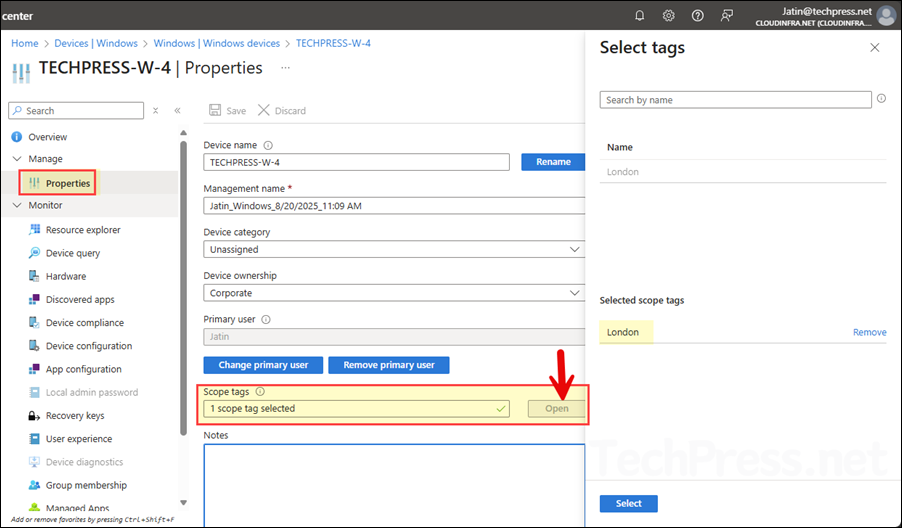
Task: Collapse the Manage section
Action: pyautogui.click(x=17, y=159)
